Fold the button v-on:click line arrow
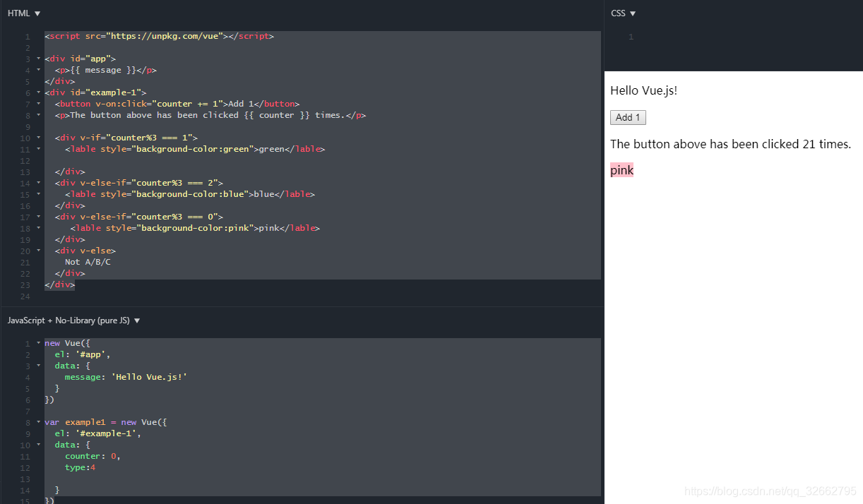Screen dimensions: 863x504 click(x=38, y=104)
